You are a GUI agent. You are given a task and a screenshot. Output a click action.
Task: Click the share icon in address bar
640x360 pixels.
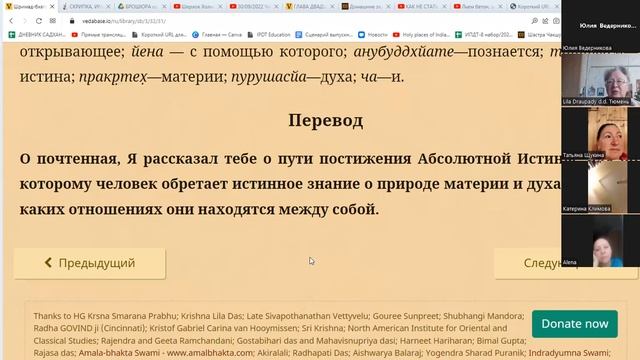pos(545,21)
